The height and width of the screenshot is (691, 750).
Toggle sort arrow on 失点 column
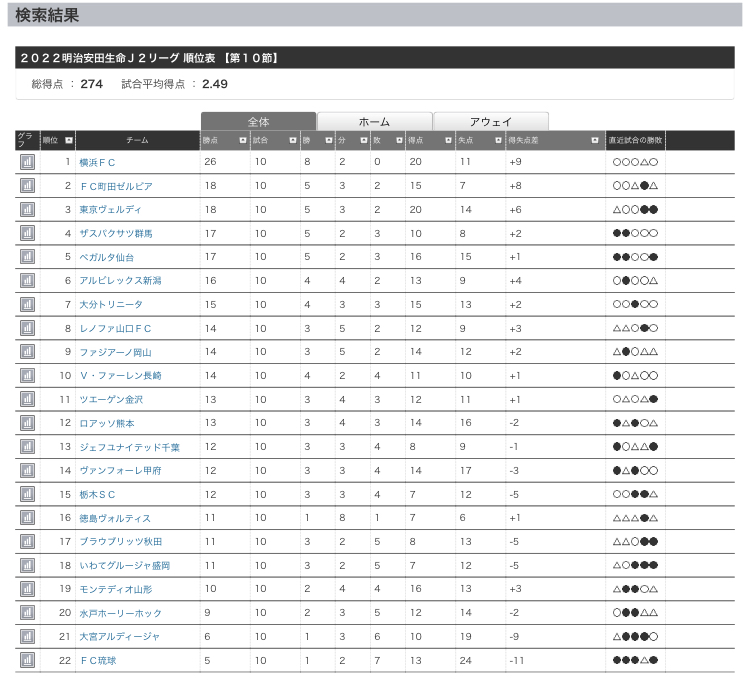[x=497, y=141]
